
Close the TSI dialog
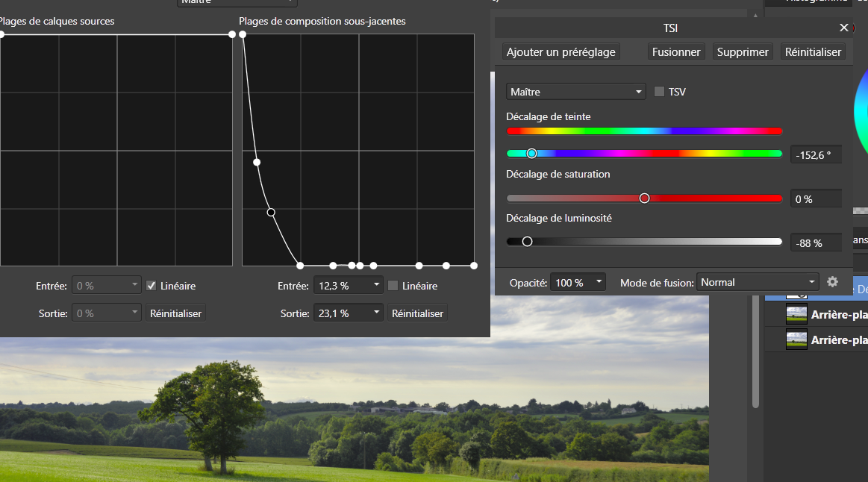tap(843, 28)
